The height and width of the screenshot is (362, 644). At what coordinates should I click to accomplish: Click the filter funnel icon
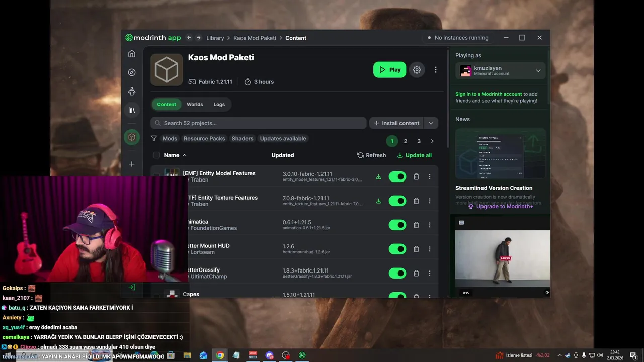(x=154, y=138)
